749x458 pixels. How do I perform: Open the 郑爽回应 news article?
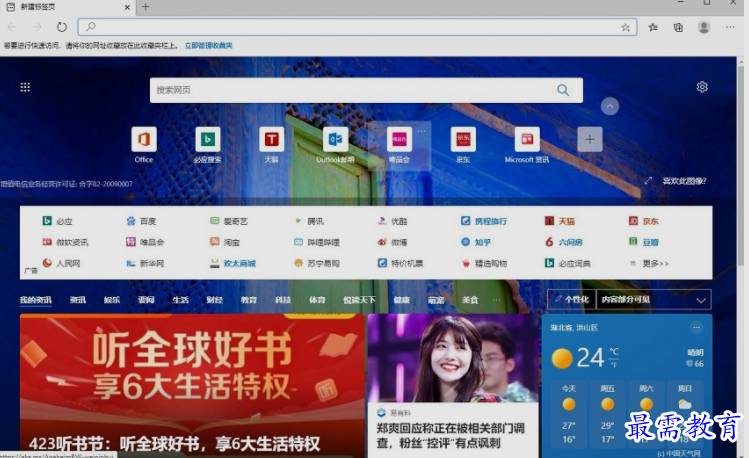click(x=453, y=385)
